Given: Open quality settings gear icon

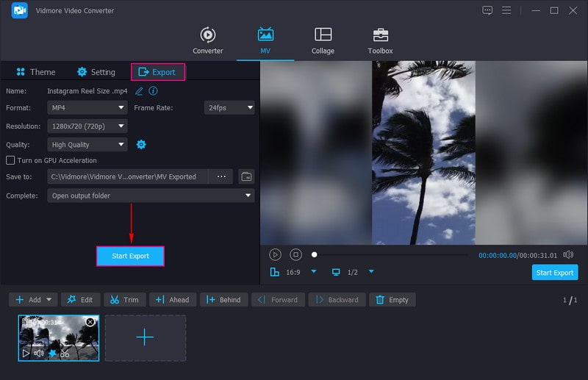Looking at the screenshot, I should (141, 145).
